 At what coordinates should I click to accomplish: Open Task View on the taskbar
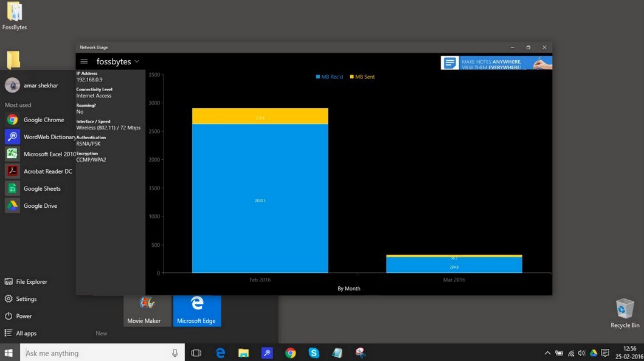coord(196,353)
